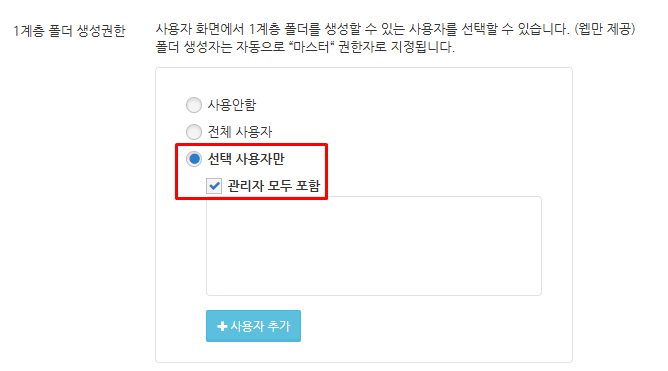
Task: Click the plus icon on 사용자 추가
Action: pos(222,326)
